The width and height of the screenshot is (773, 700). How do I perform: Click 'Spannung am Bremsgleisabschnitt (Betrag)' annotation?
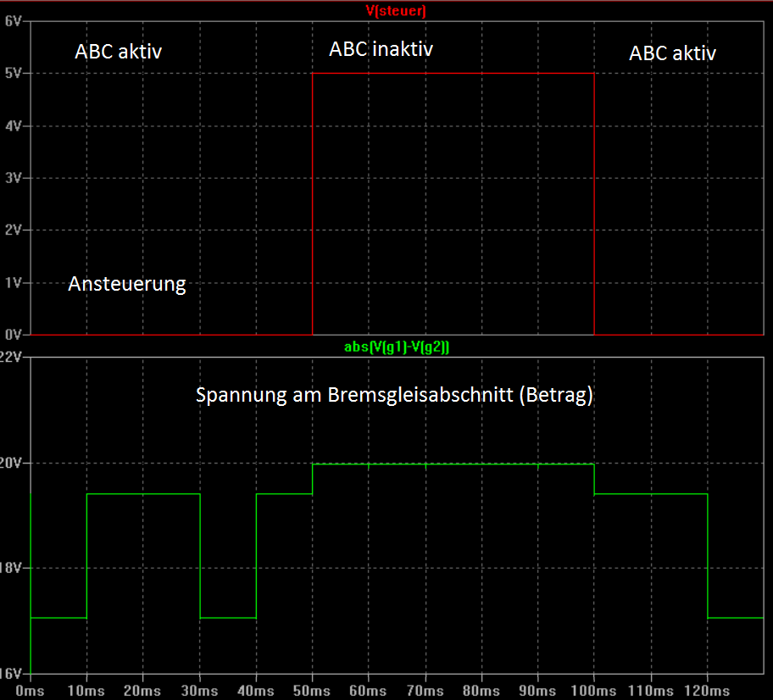click(394, 395)
